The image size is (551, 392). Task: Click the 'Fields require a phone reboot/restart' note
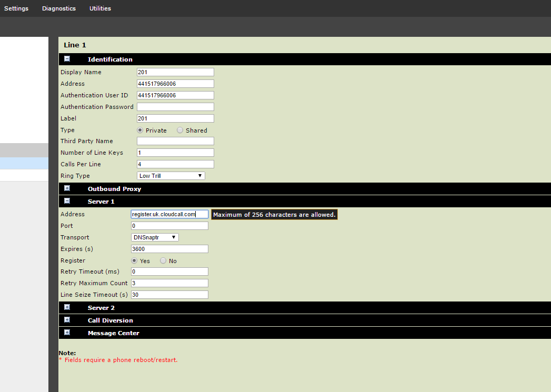coord(118,360)
